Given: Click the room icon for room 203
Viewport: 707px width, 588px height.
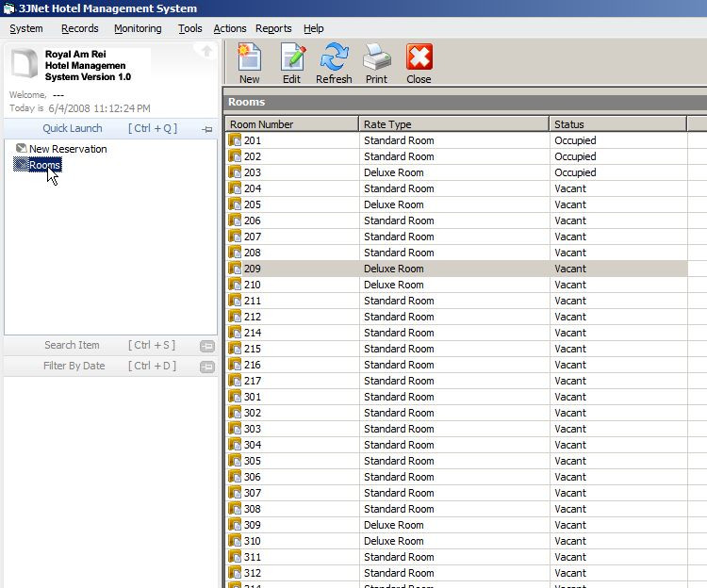Looking at the screenshot, I should pos(235,172).
